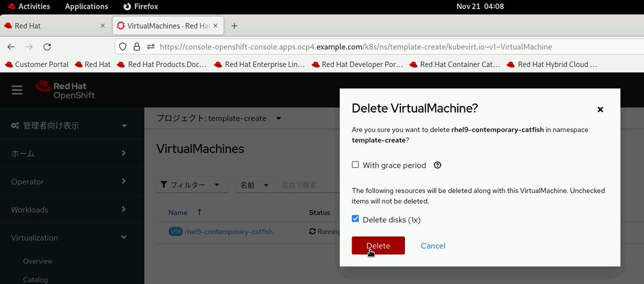Viewport: 644px width, 284px height.
Task: Open the Red Hat Container Cat bookmark
Action: pyautogui.click(x=455, y=64)
